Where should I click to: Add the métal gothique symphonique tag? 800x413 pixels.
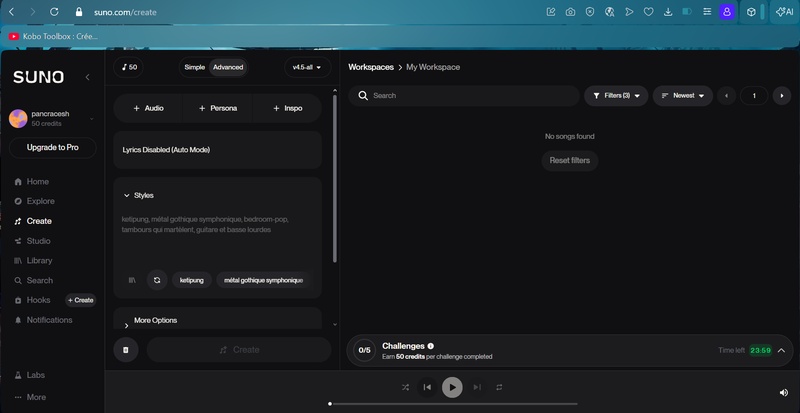pos(263,280)
